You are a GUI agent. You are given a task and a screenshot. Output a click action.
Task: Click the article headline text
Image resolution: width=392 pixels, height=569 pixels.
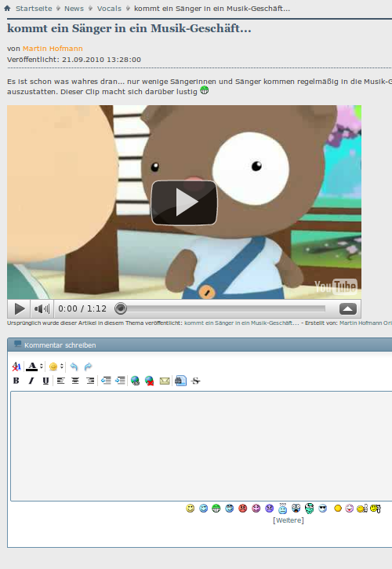pos(129,28)
